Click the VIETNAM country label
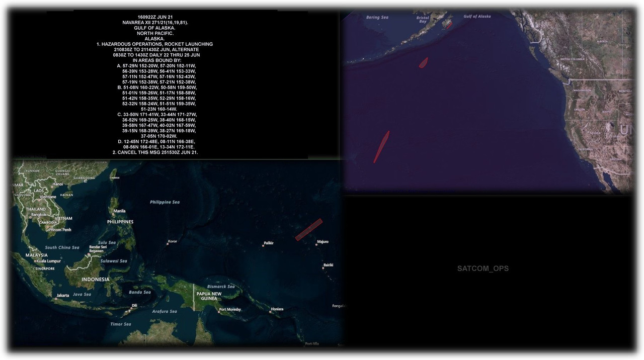This screenshot has width=644, height=360. (x=64, y=219)
